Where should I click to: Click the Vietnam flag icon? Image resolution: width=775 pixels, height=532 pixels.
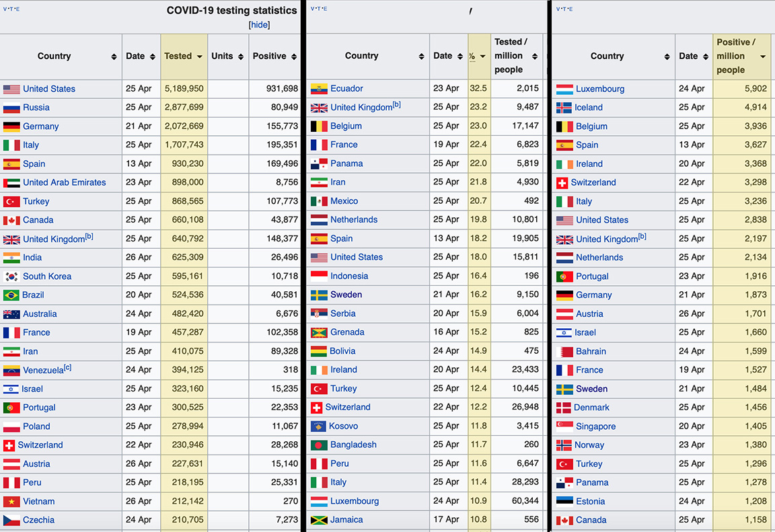tap(11, 502)
